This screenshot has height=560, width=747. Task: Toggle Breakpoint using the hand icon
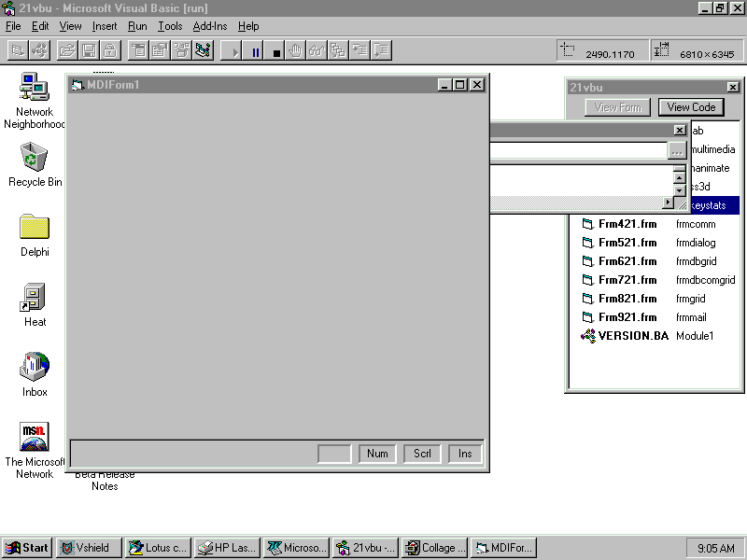(x=297, y=50)
